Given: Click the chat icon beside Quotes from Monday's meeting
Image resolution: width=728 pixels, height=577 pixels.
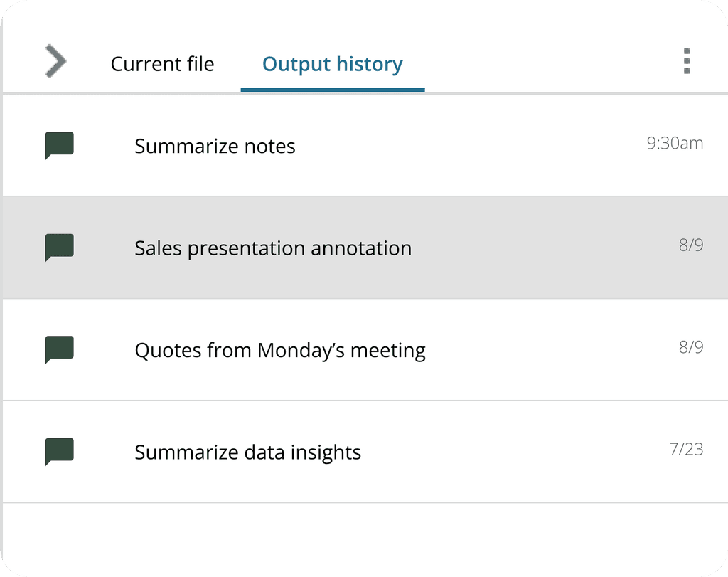Looking at the screenshot, I should point(60,349).
